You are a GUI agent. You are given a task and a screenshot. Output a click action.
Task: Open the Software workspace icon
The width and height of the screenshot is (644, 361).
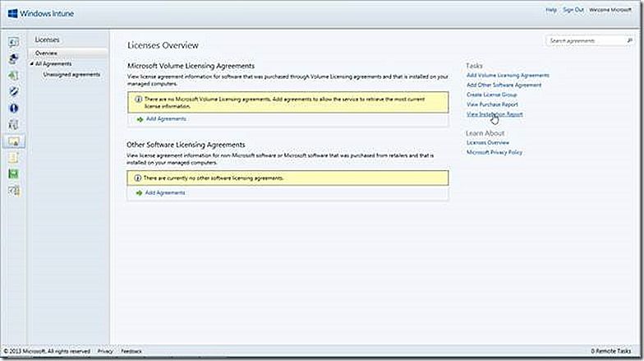pos(13,125)
